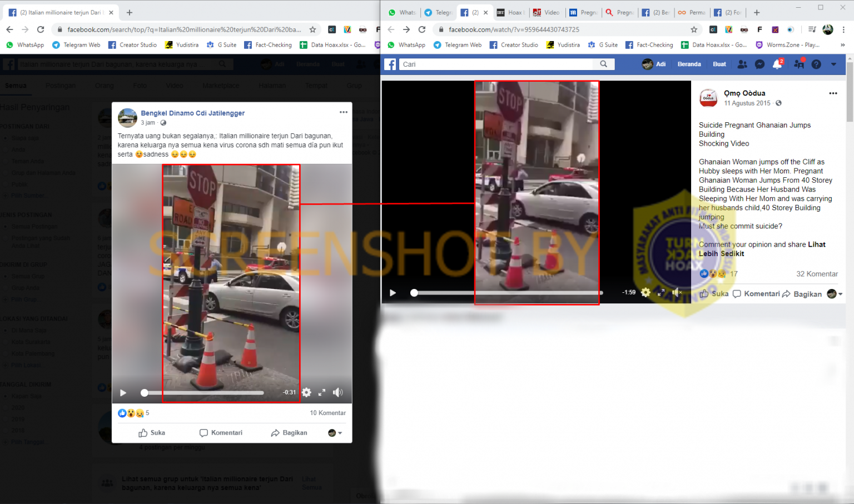Unmute the Omo Oodua video speaker
The width and height of the screenshot is (854, 504).
pyautogui.click(x=677, y=292)
